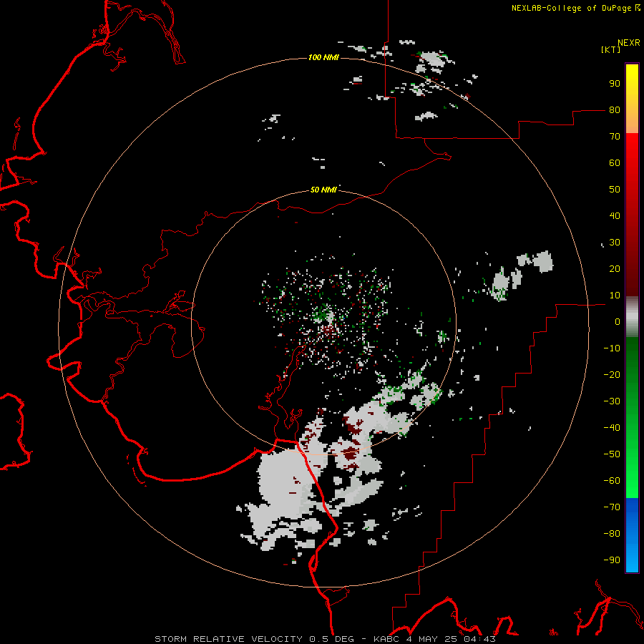Screen dimensions: 644x644
Task: Click the NEXR label above the color scale
Action: (x=628, y=43)
